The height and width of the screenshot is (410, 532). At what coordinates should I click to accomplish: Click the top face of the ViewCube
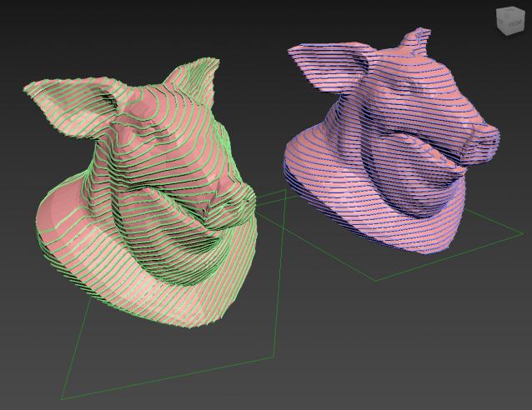511,12
